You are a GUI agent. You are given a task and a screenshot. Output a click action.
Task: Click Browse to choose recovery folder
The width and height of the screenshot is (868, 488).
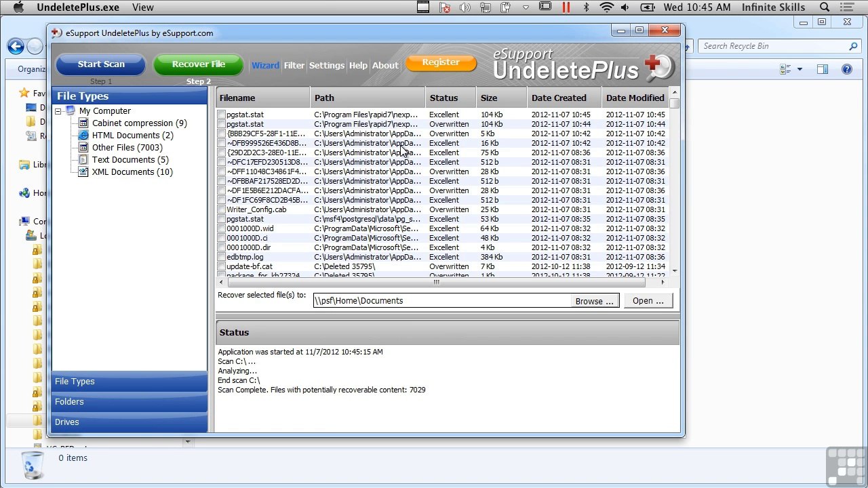tap(594, 301)
